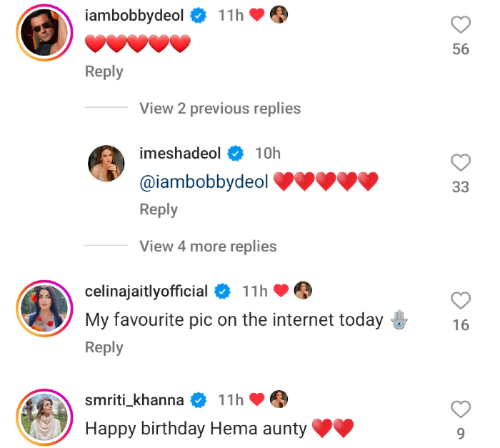
Task: Like smriti_khanna's birthday comment
Action: click(461, 409)
